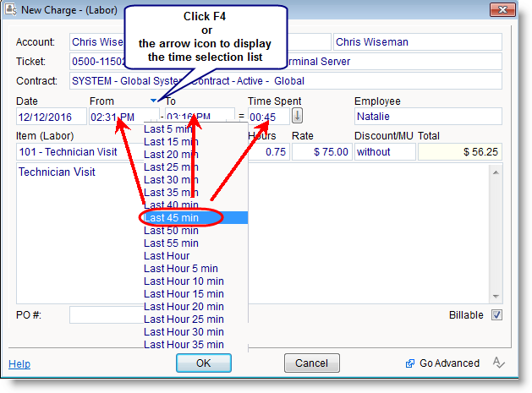This screenshot has height=393, width=532.
Task: Click the description scrollbar down arrow
Action: click(x=496, y=295)
